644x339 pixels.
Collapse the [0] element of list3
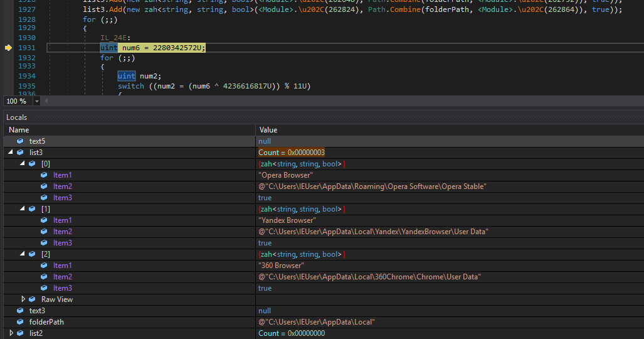pyautogui.click(x=23, y=164)
